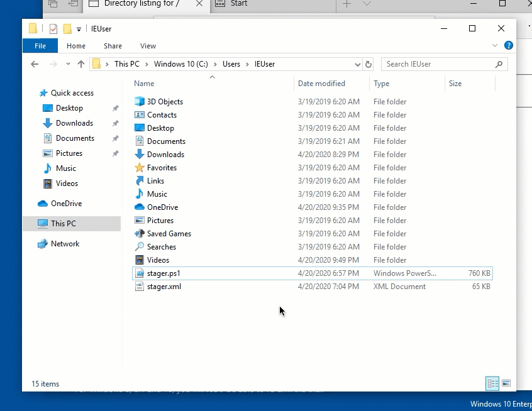Select the stager.ps1 PowerShell file icon
Viewport: 532px width, 411px height.
[140, 273]
